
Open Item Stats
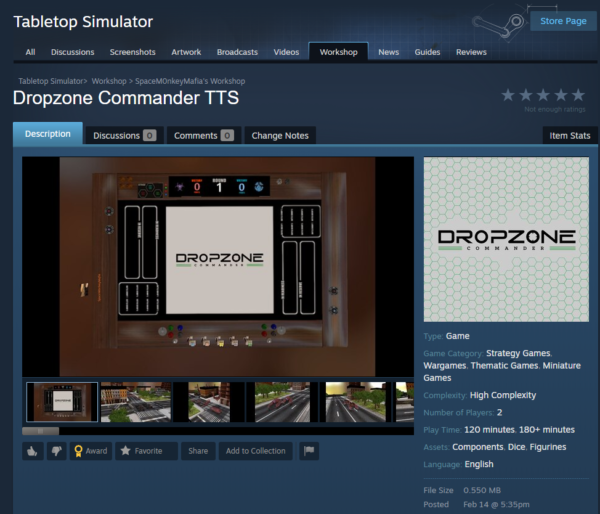570,135
